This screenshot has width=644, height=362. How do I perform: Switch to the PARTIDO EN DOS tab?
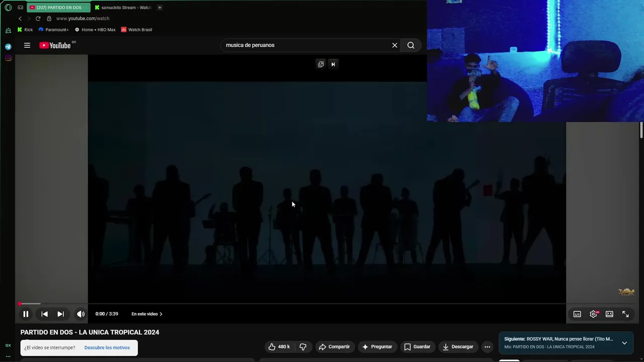tap(58, 8)
